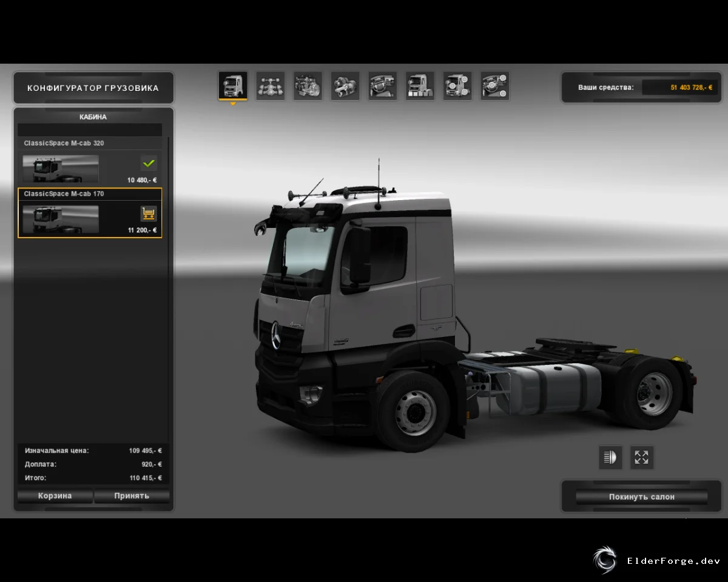Viewport: 728px width, 582px height.
Task: Open the chassis category icon
Action: pos(271,86)
